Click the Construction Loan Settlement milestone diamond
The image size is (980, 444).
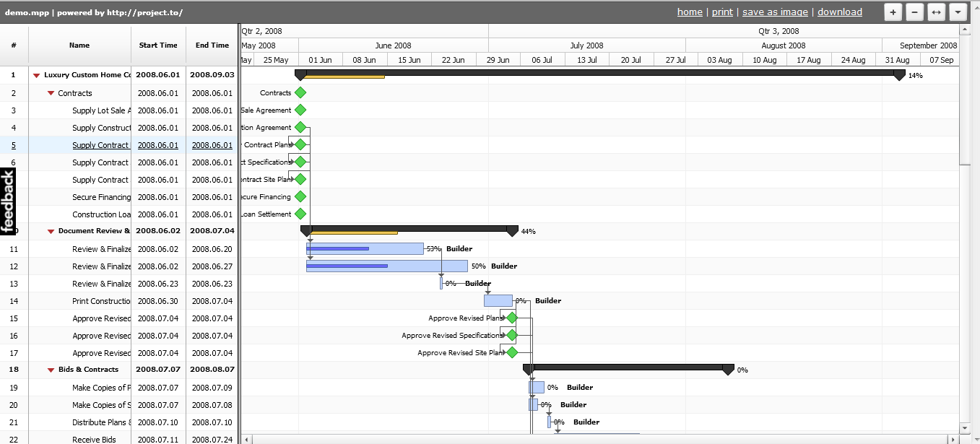[300, 214]
